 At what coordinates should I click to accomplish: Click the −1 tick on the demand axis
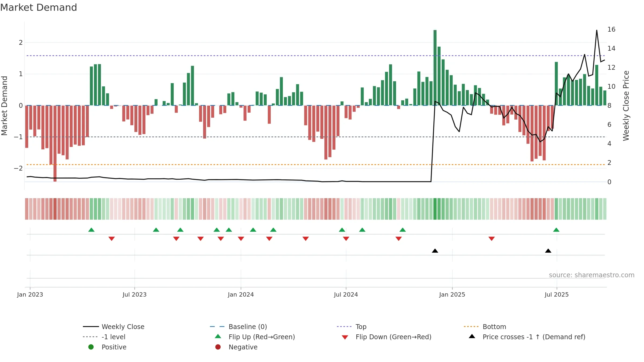(19, 137)
